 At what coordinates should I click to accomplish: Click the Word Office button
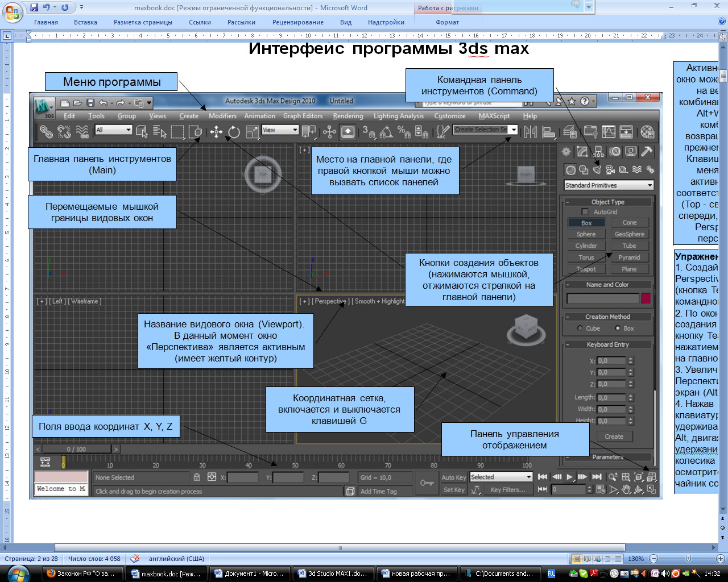(x=13, y=11)
